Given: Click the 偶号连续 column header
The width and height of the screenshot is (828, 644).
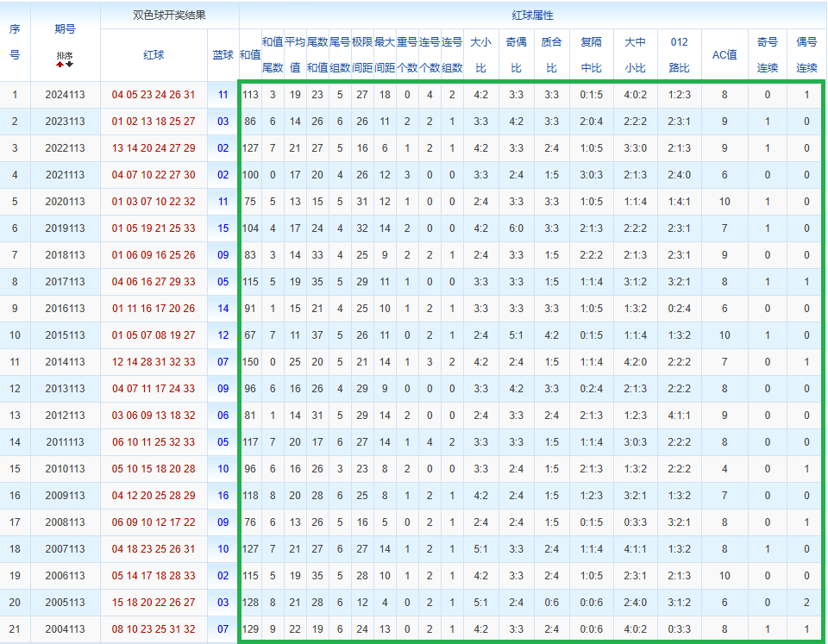Looking at the screenshot, I should [x=806, y=55].
